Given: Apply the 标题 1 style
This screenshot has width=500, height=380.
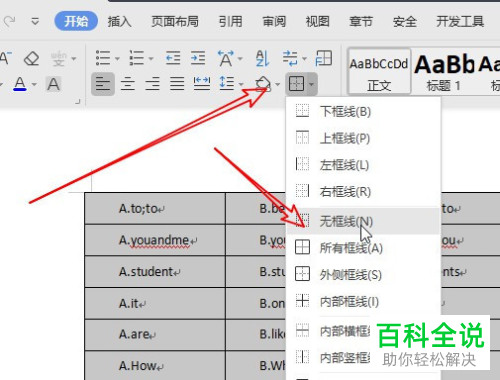Looking at the screenshot, I should 444,72.
